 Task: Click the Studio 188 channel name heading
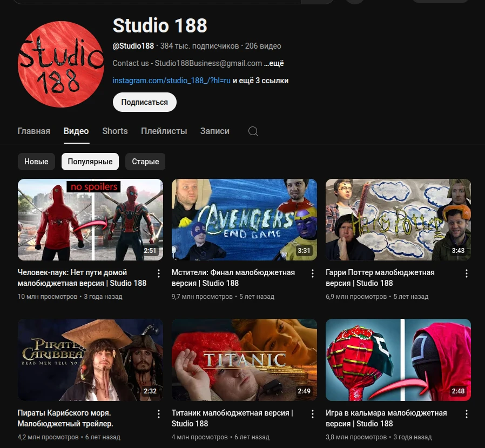click(x=160, y=25)
